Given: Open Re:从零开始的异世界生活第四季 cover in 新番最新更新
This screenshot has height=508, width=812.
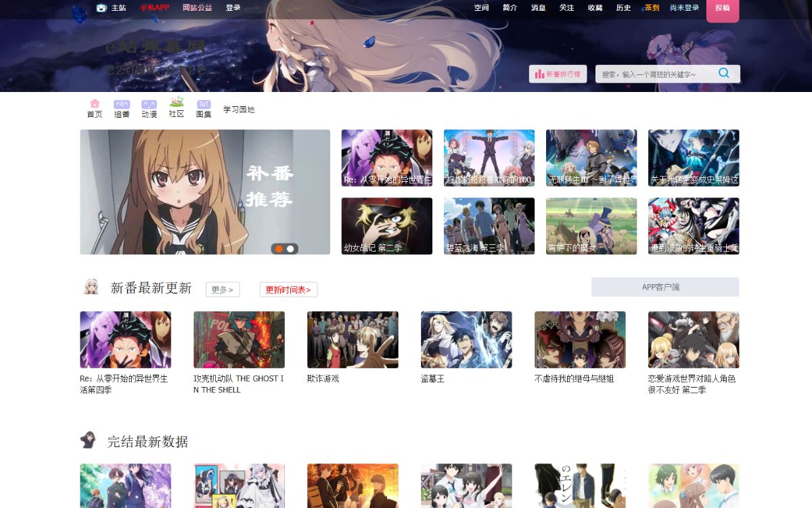Looking at the screenshot, I should [125, 340].
